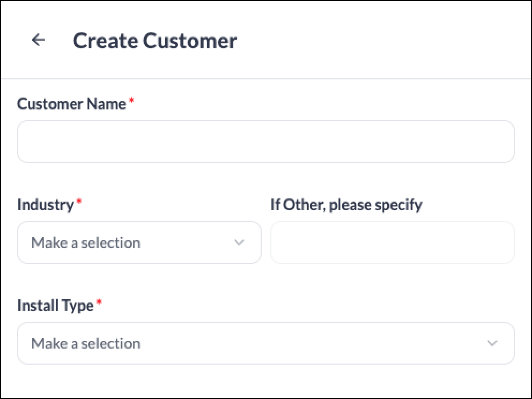
Task: Click the Install Type chevron arrow
Action: point(492,343)
